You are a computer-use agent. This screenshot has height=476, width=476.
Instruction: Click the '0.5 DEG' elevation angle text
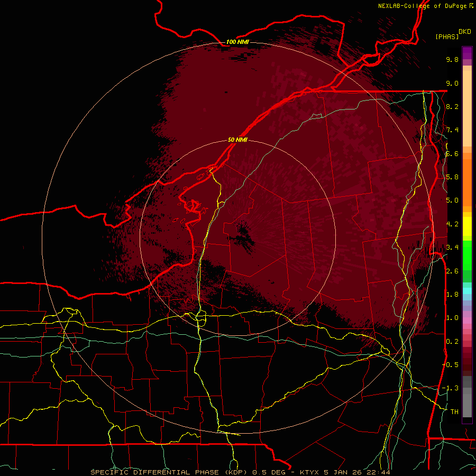[268, 472]
